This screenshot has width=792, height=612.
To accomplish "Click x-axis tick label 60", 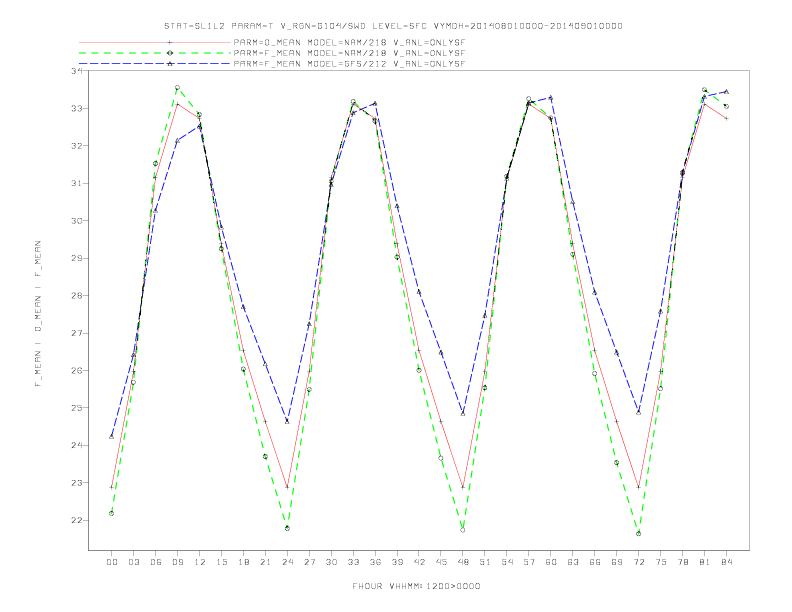I will click(551, 562).
